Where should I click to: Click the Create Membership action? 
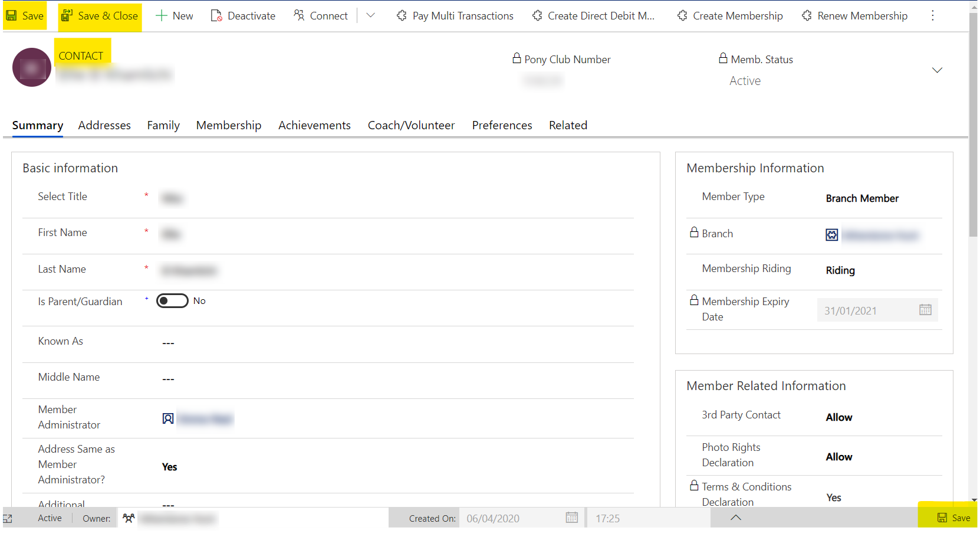click(x=729, y=15)
